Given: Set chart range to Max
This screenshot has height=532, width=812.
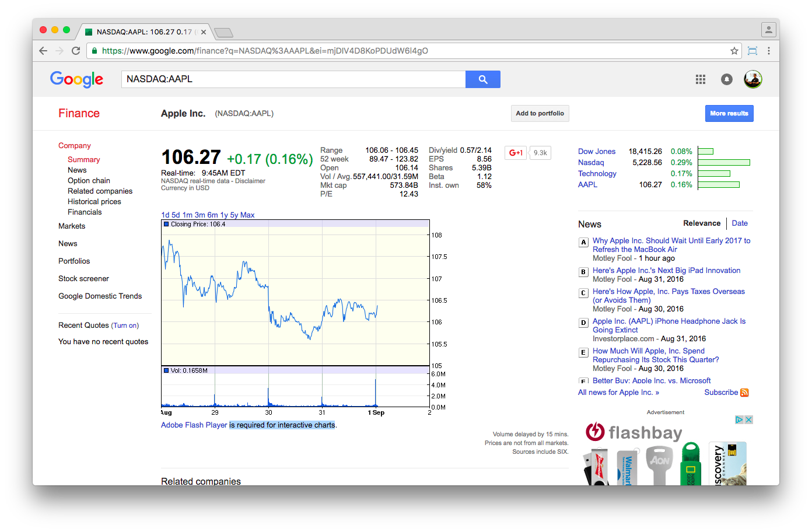Looking at the screenshot, I should (247, 215).
